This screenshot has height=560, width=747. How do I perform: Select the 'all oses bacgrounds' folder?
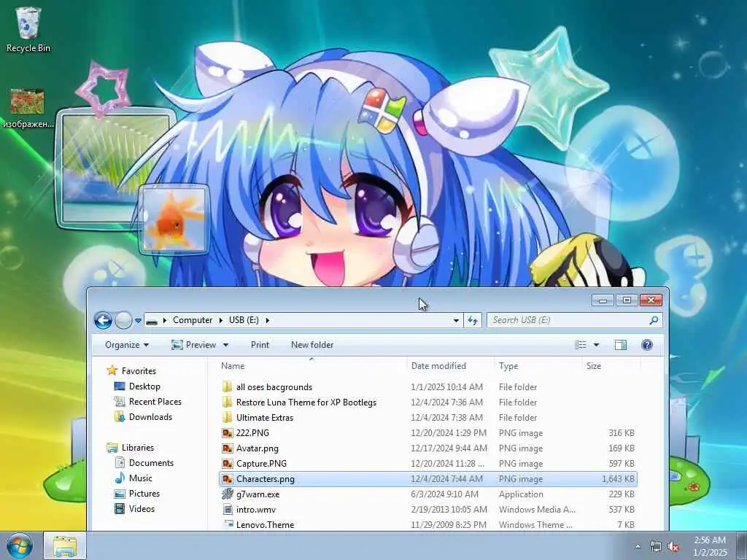pos(427,387)
